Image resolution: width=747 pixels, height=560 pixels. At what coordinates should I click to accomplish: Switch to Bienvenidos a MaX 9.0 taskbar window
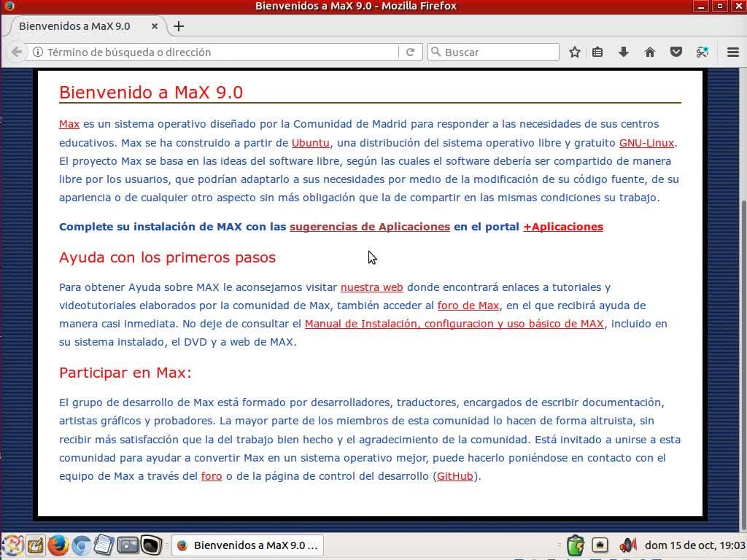247,545
